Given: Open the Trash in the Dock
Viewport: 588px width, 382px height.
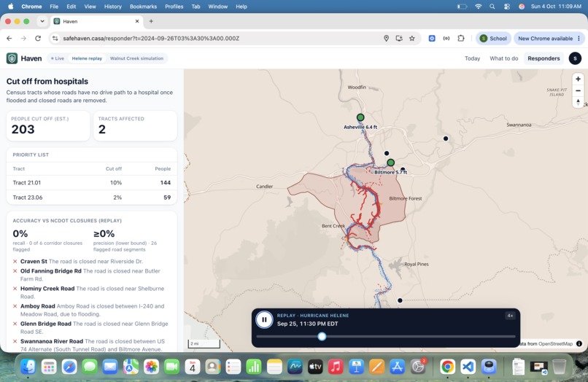Looking at the screenshot, I should pos(559,367).
